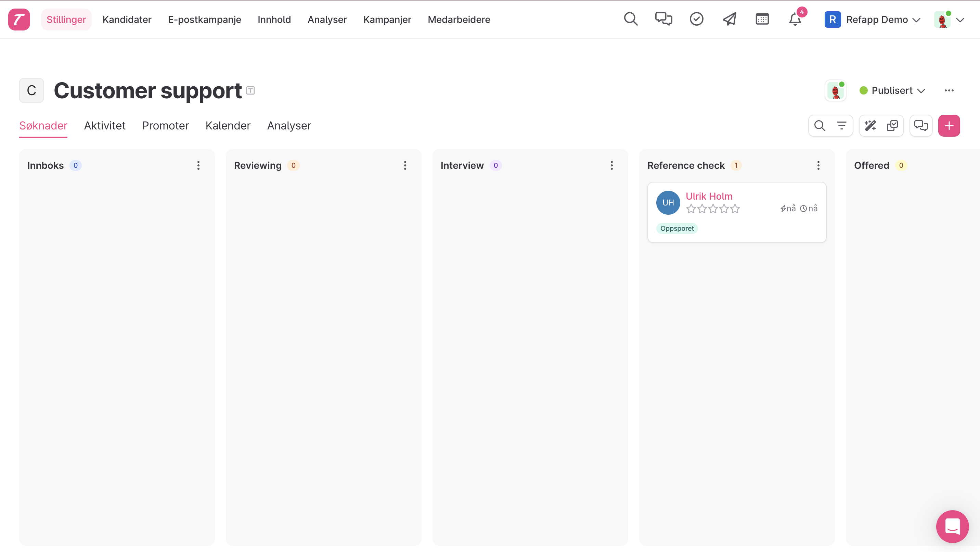
Task: Switch to the job's Analyser tab
Action: coord(289,126)
